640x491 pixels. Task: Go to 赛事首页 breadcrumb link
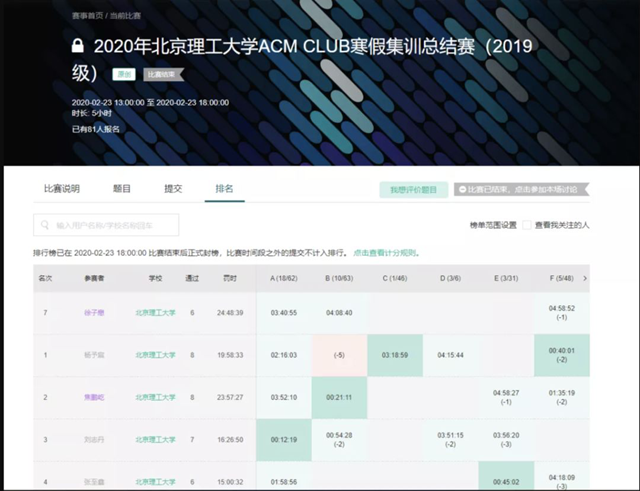pos(88,17)
